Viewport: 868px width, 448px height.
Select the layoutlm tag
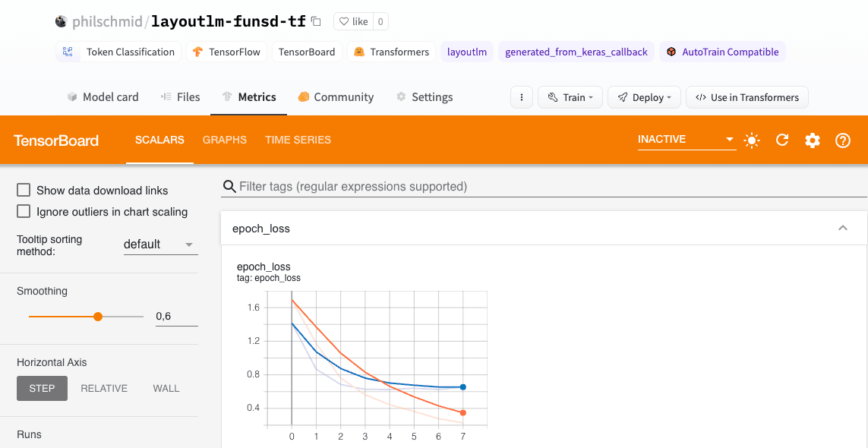[467, 52]
